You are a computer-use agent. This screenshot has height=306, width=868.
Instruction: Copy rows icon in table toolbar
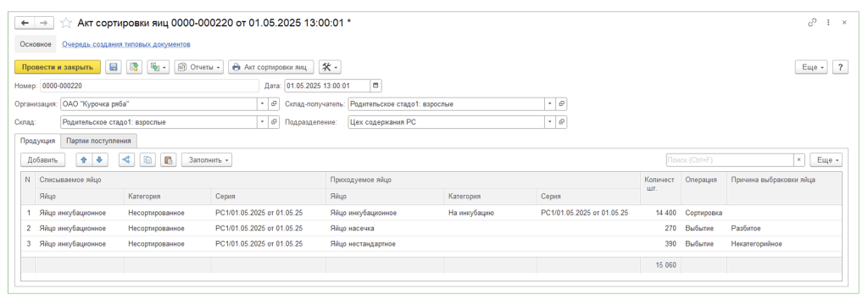click(x=147, y=160)
